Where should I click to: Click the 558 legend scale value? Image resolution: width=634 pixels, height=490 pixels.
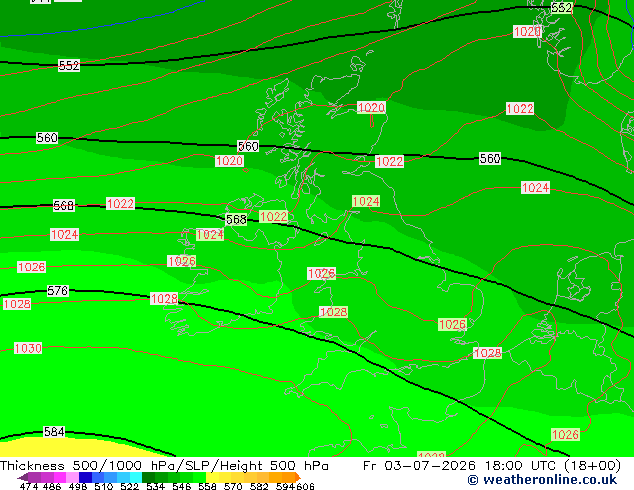click(207, 486)
